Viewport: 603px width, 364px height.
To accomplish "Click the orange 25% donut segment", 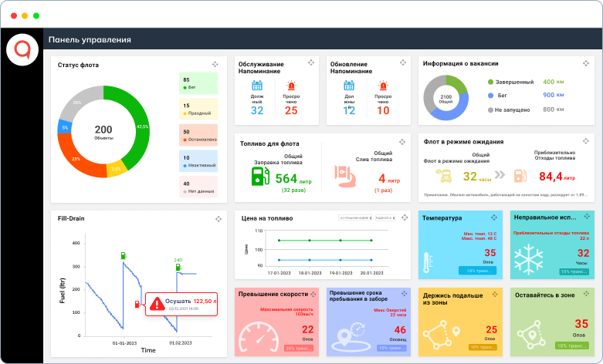I will 77,158.
